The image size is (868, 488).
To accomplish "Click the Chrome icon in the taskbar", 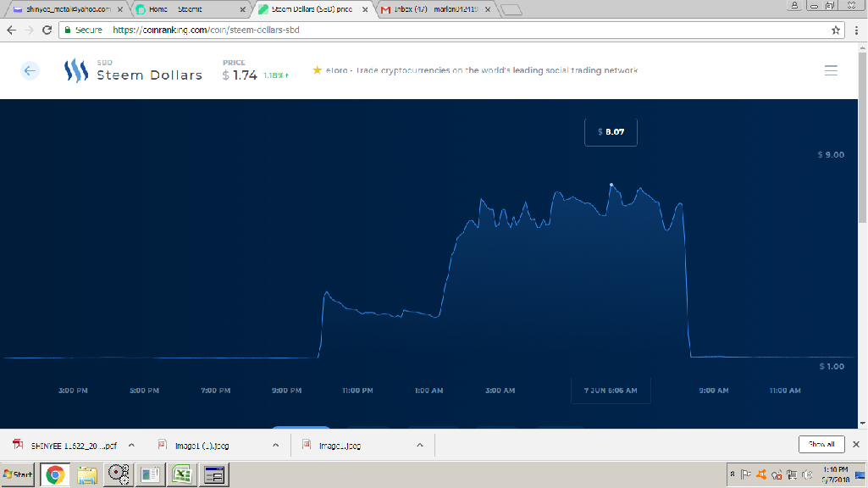I will 55,474.
